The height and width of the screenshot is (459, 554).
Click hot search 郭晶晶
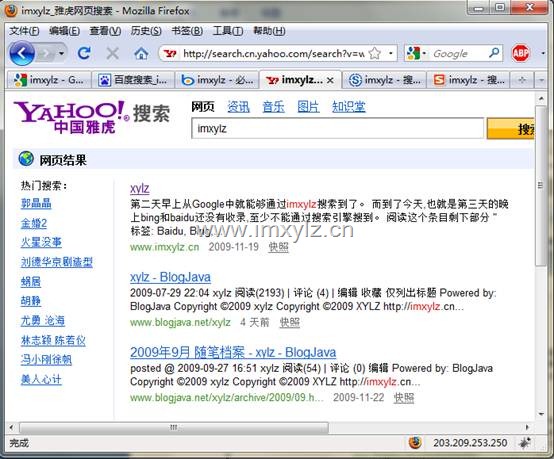click(x=36, y=203)
